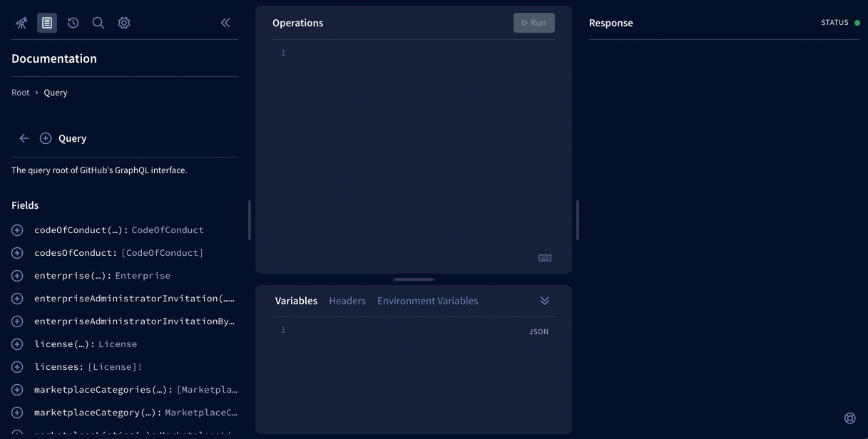
Task: Open the [CodeOfConduct] list type link
Action: tap(162, 253)
